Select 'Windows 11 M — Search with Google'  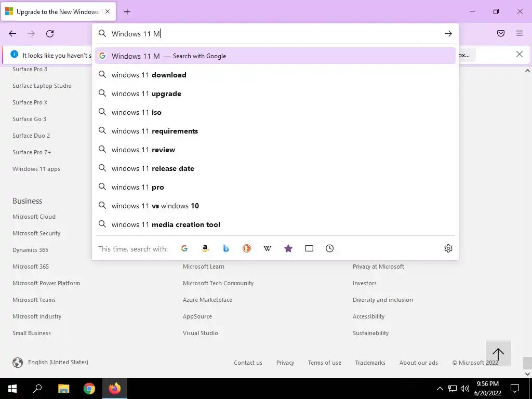(x=275, y=56)
